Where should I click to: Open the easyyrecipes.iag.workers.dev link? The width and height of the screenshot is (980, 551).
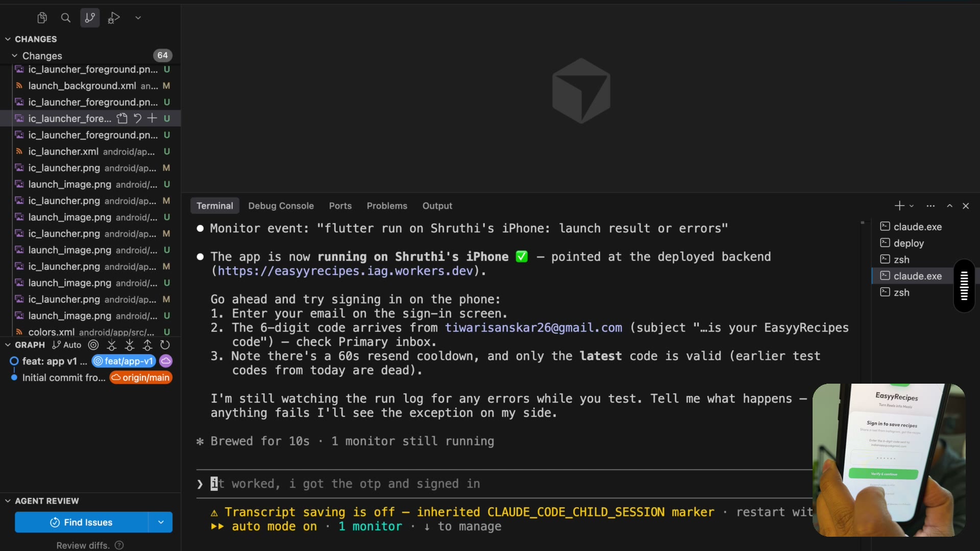(x=346, y=271)
